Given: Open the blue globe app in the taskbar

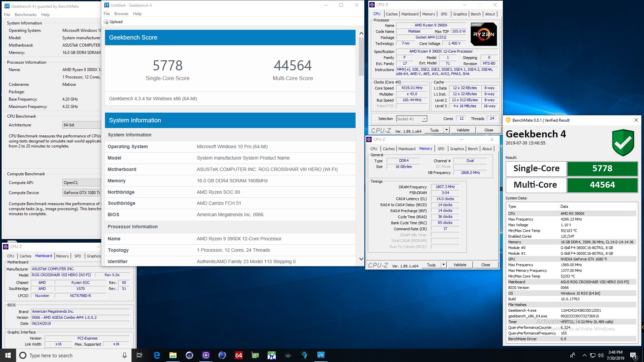Looking at the screenshot, I should pyautogui.click(x=222, y=355).
